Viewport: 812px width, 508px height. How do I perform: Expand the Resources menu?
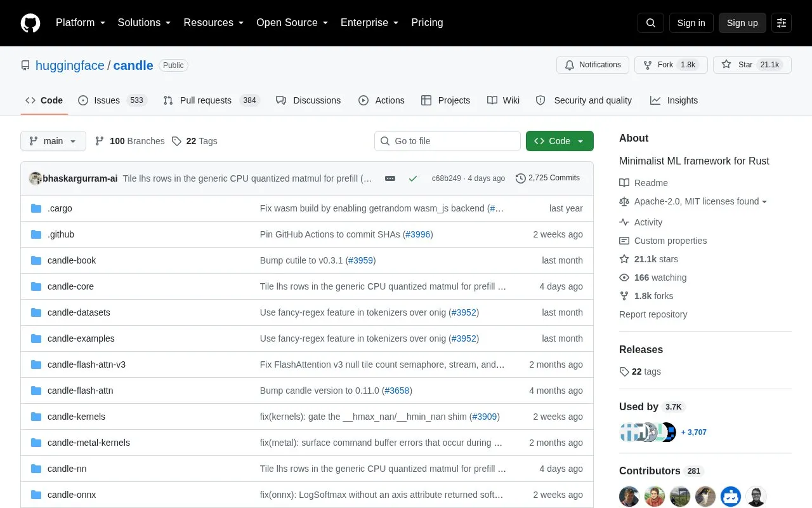tap(214, 23)
